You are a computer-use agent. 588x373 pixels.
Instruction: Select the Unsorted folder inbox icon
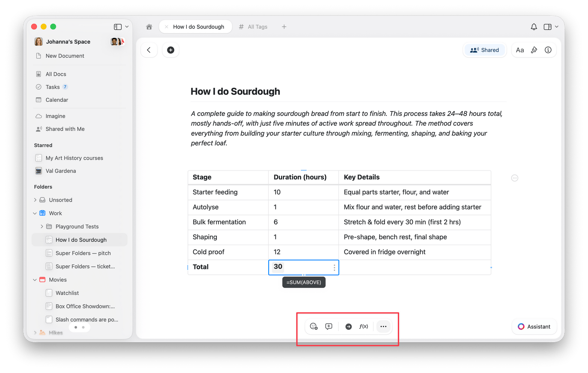click(x=43, y=200)
